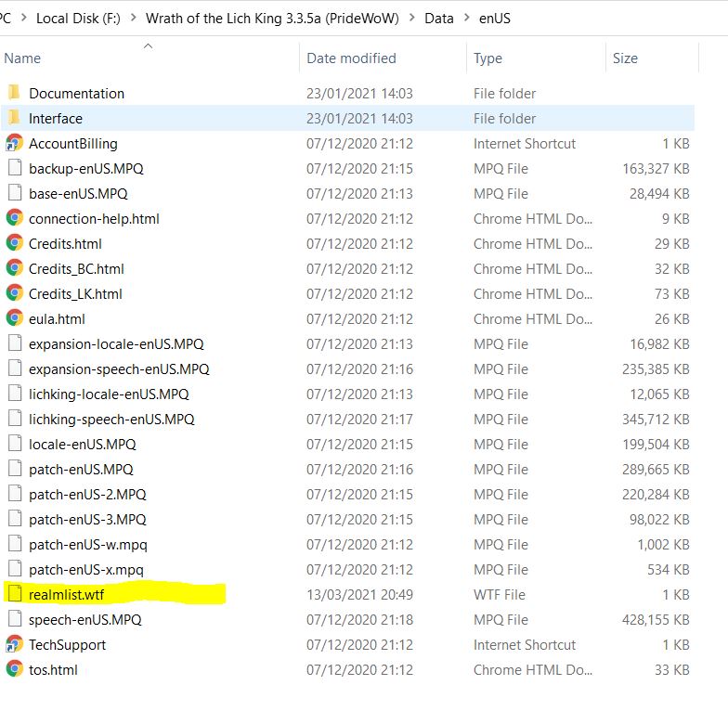Screen dimensions: 728x711
Task: Select expansion-speech-enUS.MPQ file name
Action: click(119, 369)
